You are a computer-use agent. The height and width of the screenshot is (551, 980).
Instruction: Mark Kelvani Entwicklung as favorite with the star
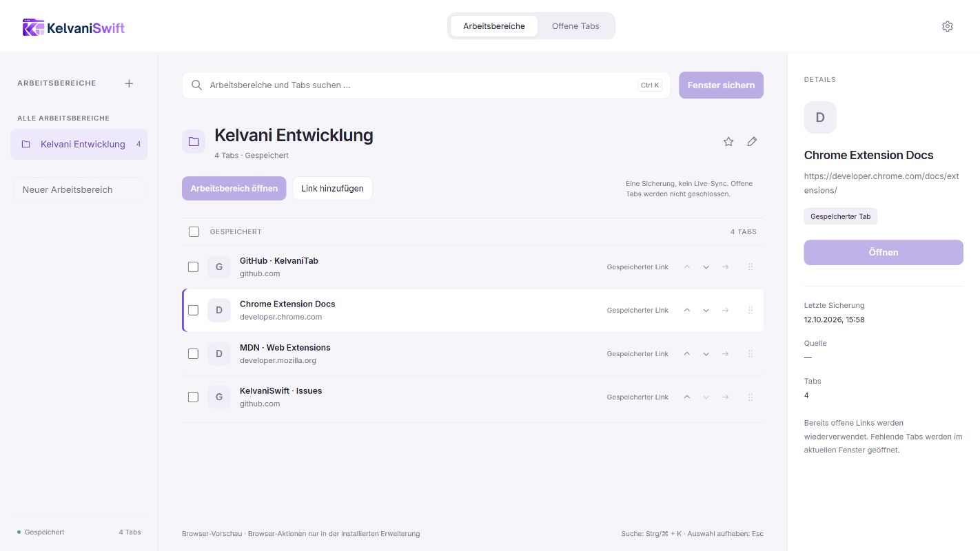click(728, 141)
